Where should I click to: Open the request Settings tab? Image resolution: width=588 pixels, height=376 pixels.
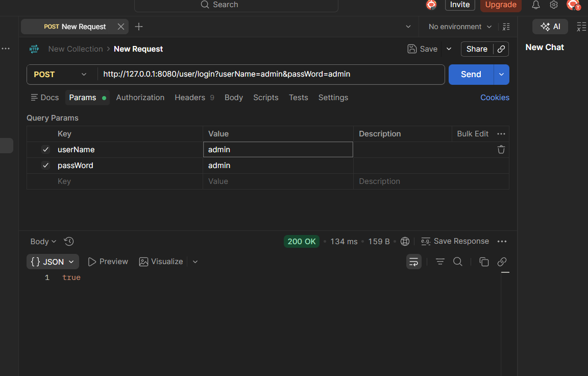[333, 98]
